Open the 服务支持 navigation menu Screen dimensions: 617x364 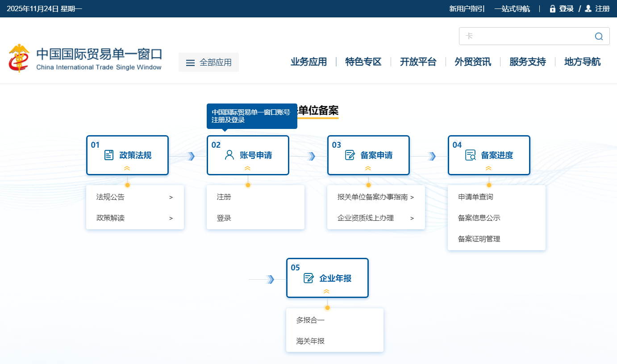click(x=527, y=62)
